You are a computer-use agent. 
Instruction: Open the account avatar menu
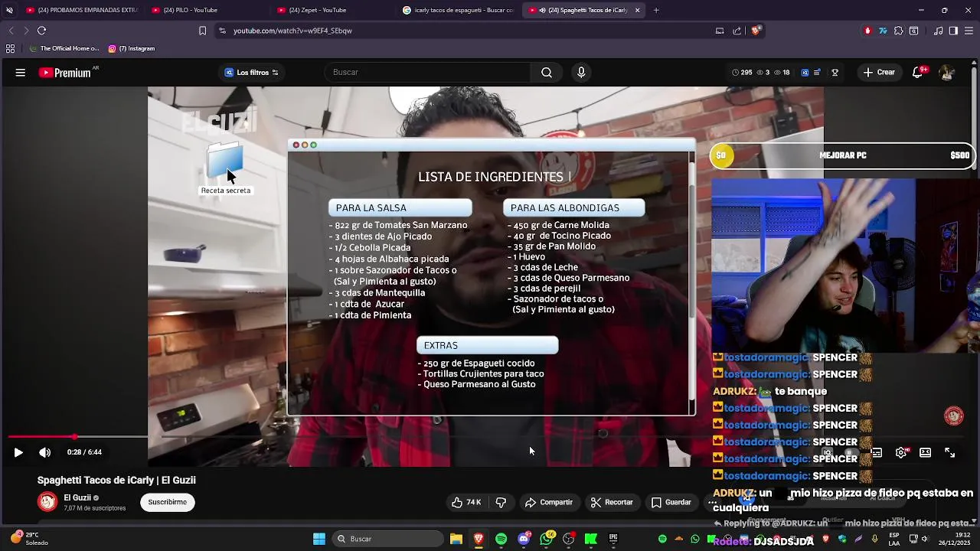click(x=947, y=72)
